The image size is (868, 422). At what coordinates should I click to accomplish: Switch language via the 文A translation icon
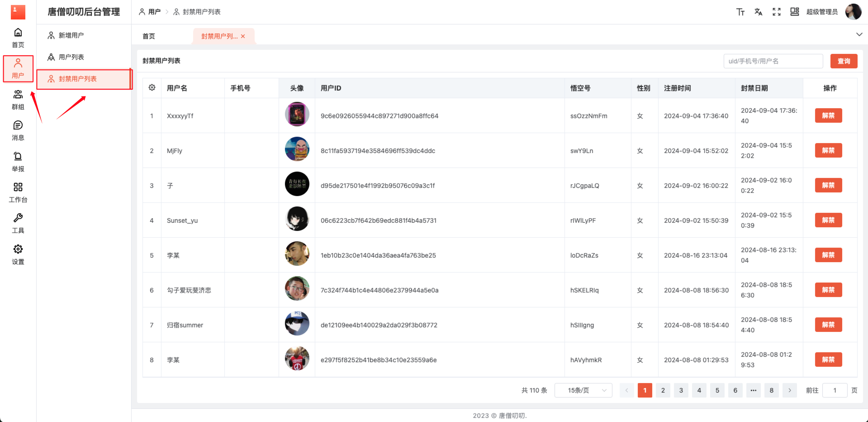pos(758,12)
